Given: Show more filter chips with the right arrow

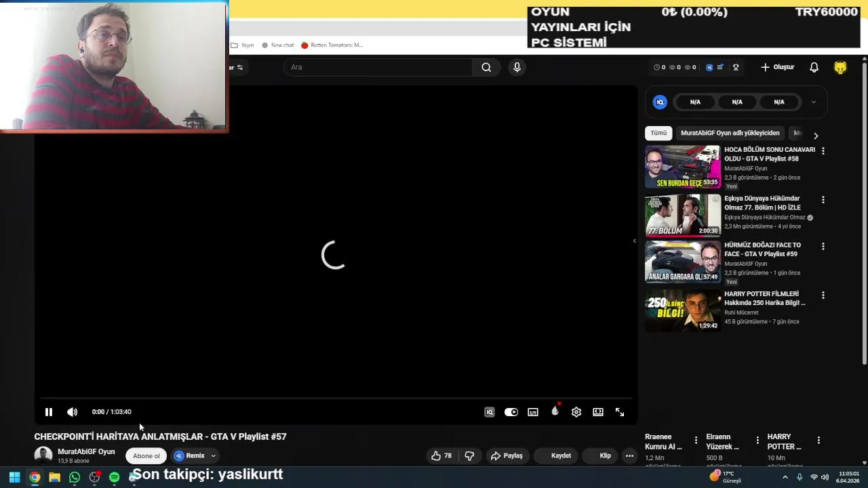Looking at the screenshot, I should click(x=816, y=136).
